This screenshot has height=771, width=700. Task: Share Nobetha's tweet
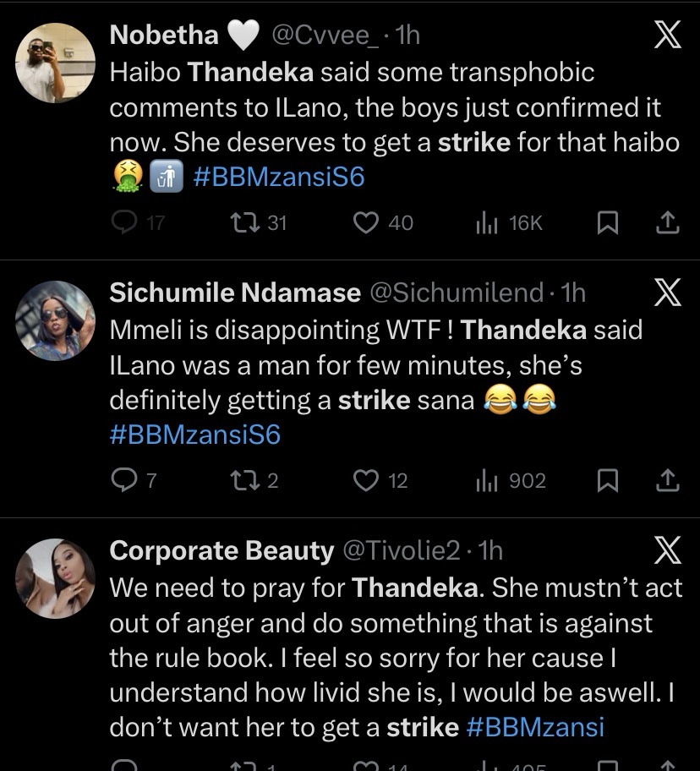click(x=668, y=222)
